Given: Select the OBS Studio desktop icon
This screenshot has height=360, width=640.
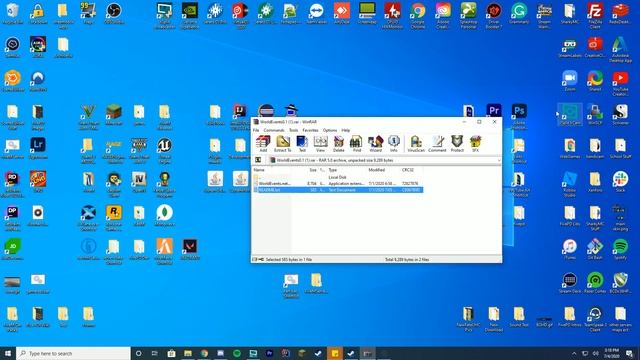Looking at the screenshot, I should pyautogui.click(x=113, y=13).
